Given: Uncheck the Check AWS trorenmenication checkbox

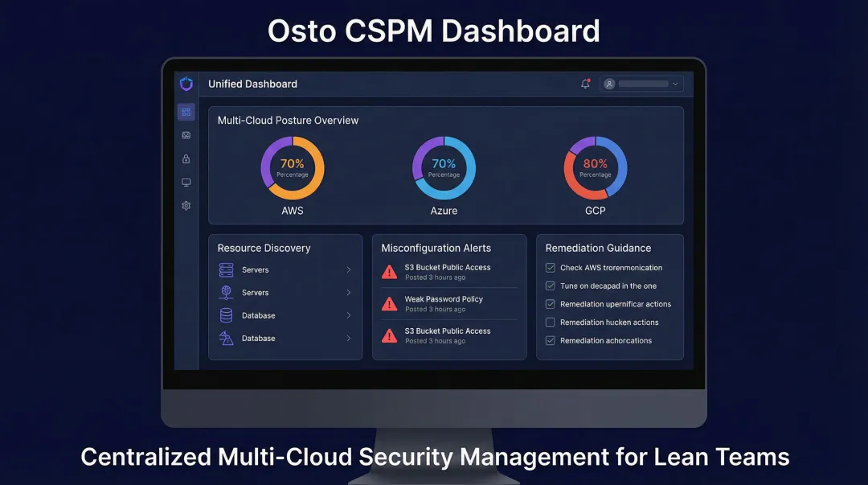Looking at the screenshot, I should 550,267.
